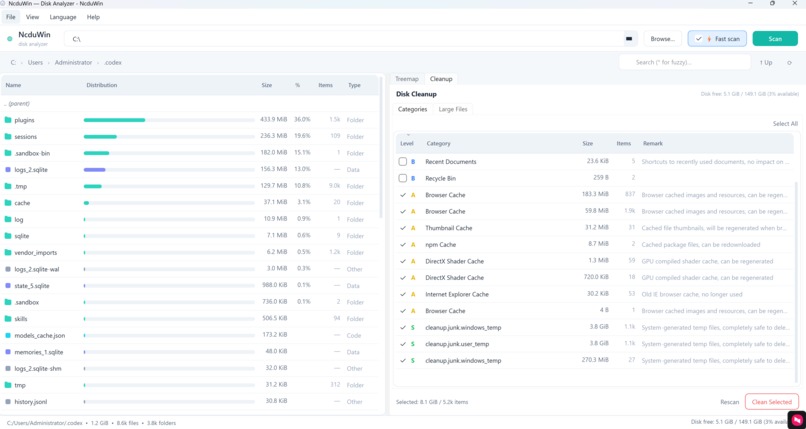The width and height of the screenshot is (806, 429).
Task: Uncheck the 183.3 MiB Browser Cache row
Action: coord(403,195)
